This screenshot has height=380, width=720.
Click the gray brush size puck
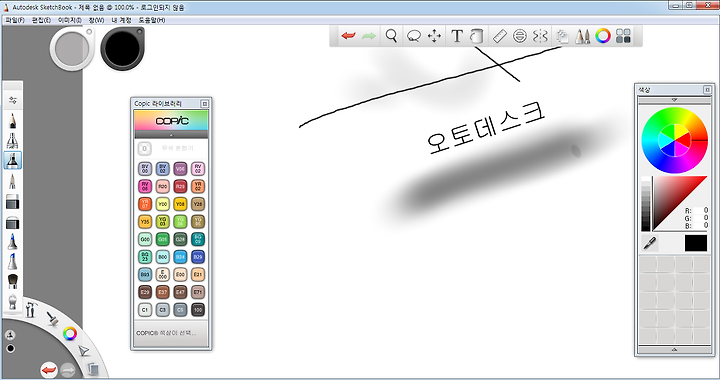pyautogui.click(x=72, y=48)
